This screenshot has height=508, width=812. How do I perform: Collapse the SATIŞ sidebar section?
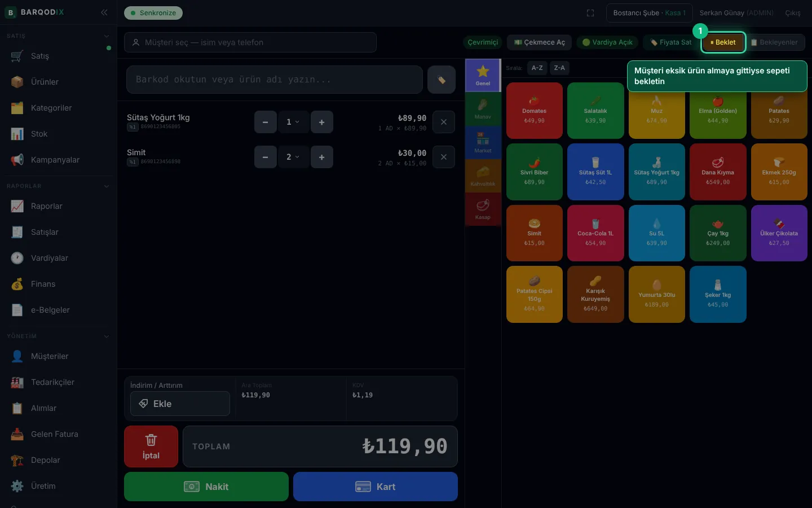pos(107,36)
